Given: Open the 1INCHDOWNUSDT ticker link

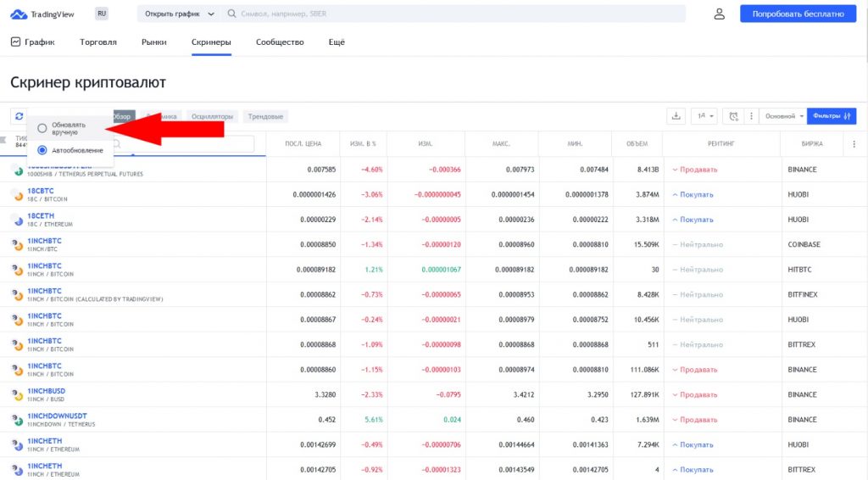Looking at the screenshot, I should 57,416.
